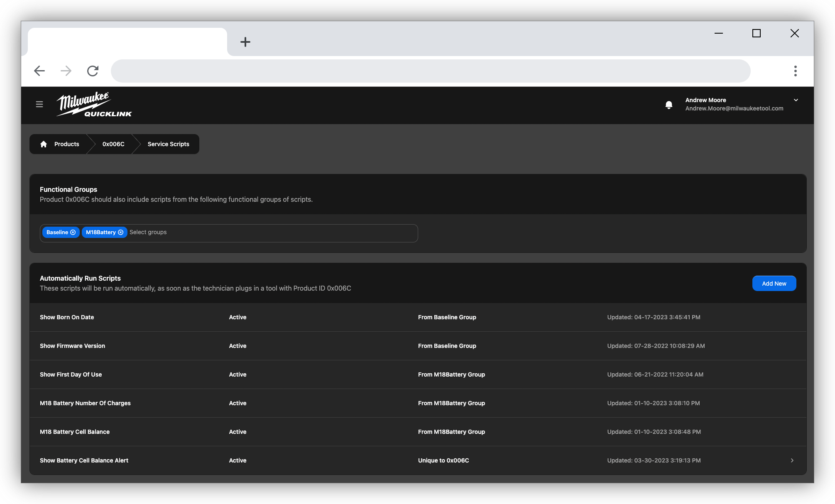This screenshot has width=835, height=504.
Task: Open a new browser tab with plus icon
Action: [x=245, y=42]
